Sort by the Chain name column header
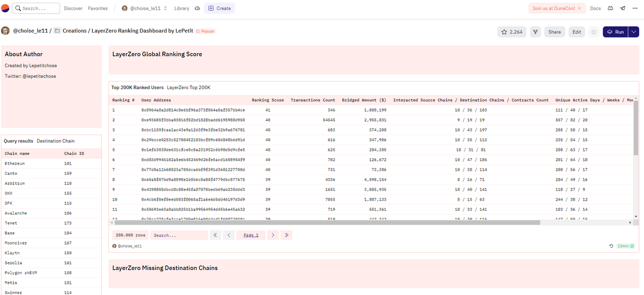This screenshot has width=644, height=295. click(x=17, y=153)
